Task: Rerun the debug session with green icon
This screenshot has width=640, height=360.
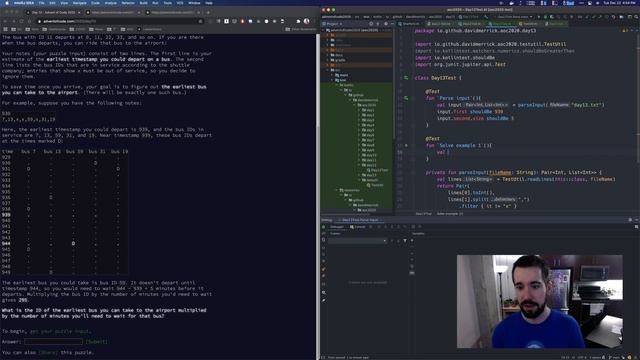Action: pyautogui.click(x=323, y=227)
